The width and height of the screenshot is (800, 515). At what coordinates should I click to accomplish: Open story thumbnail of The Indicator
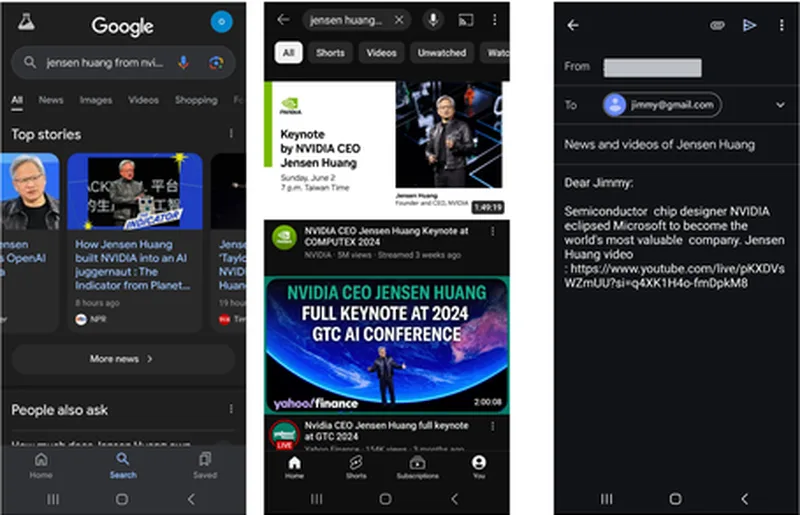click(135, 191)
